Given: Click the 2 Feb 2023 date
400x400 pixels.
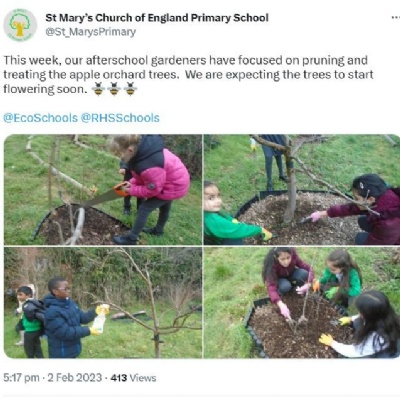Looking at the screenshot, I should click(74, 378).
